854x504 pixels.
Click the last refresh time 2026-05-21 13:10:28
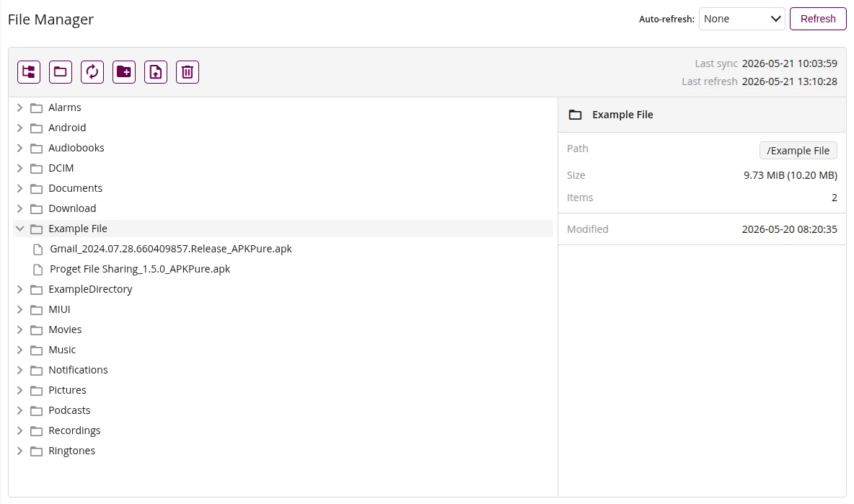click(789, 81)
